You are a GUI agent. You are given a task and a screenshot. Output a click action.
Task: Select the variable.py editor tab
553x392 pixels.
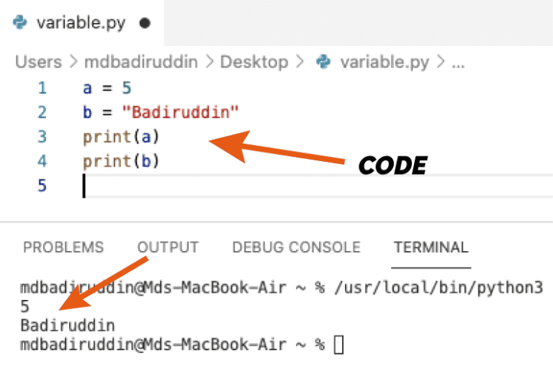click(82, 23)
